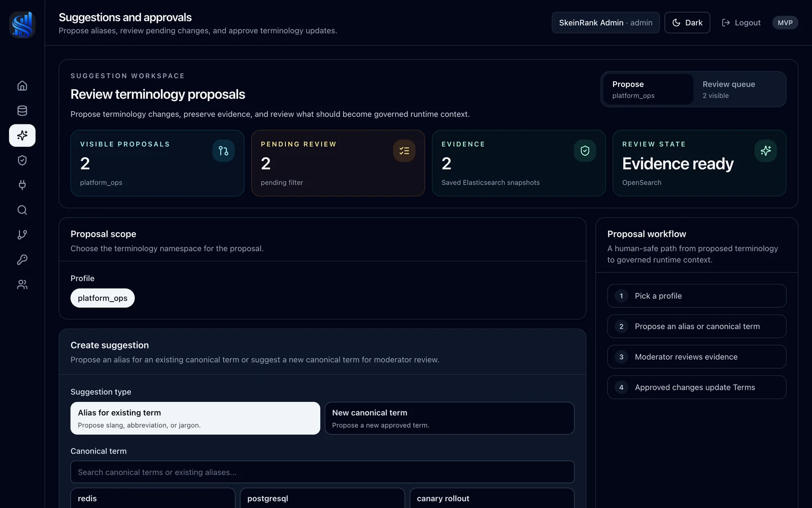Click the Suggestions and approvals page title
Image resolution: width=812 pixels, height=508 pixels.
click(x=125, y=17)
